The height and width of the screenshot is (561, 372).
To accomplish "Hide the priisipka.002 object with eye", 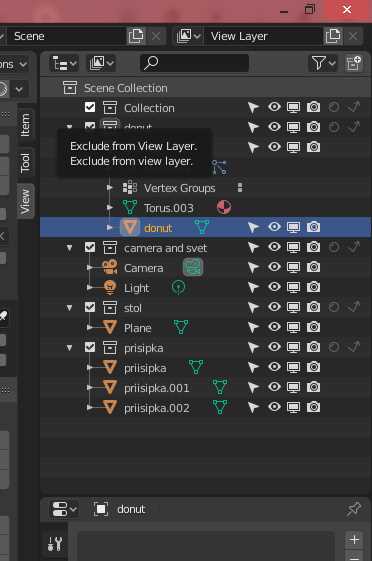I will 274,407.
